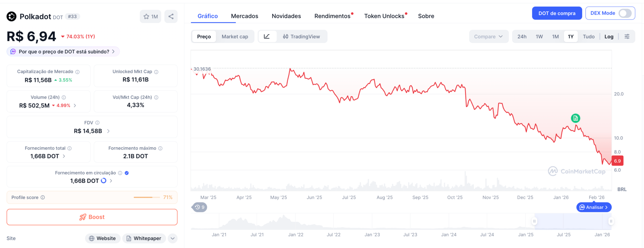Click the R$ 6,94 price value
Viewport: 644px width, 248px height.
coord(31,37)
